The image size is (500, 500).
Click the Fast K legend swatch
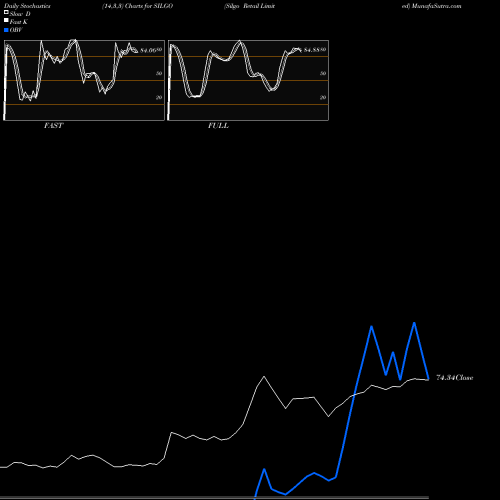[6, 21]
